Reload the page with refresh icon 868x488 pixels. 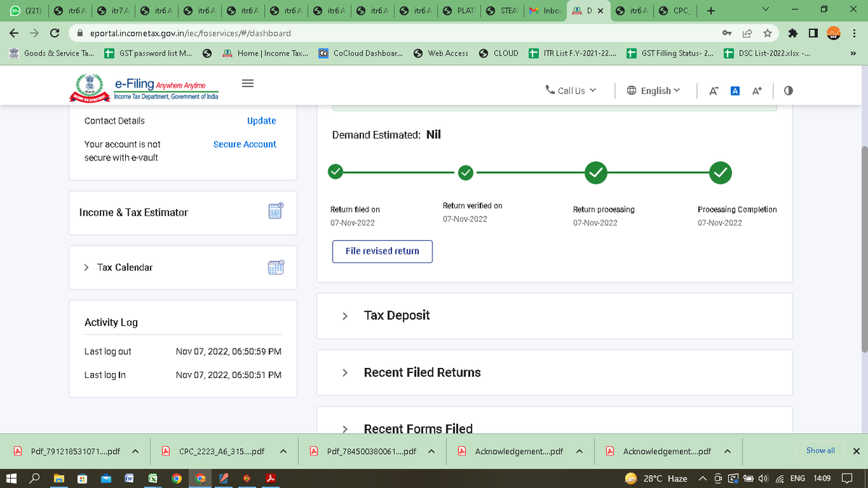(54, 33)
